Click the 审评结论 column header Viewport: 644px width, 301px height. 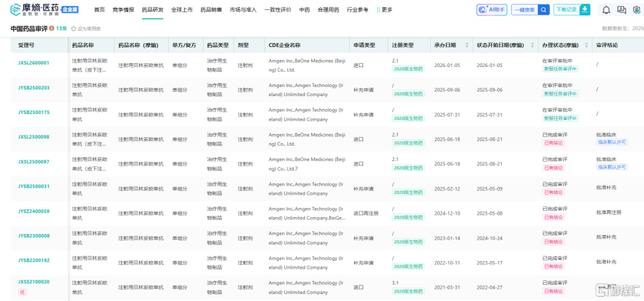(x=607, y=45)
